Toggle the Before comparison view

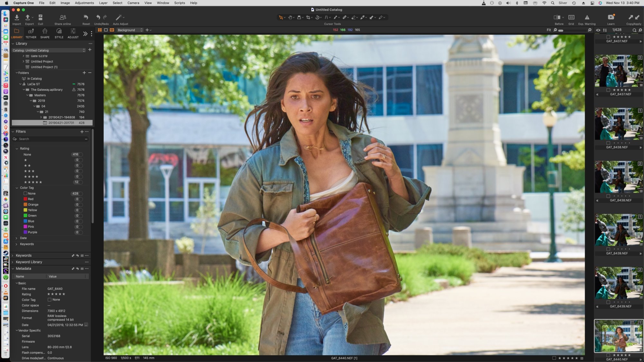click(x=557, y=17)
